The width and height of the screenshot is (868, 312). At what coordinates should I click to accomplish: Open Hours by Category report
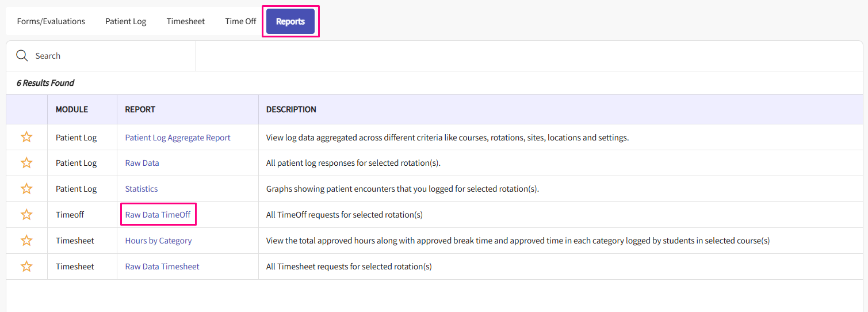click(x=158, y=241)
